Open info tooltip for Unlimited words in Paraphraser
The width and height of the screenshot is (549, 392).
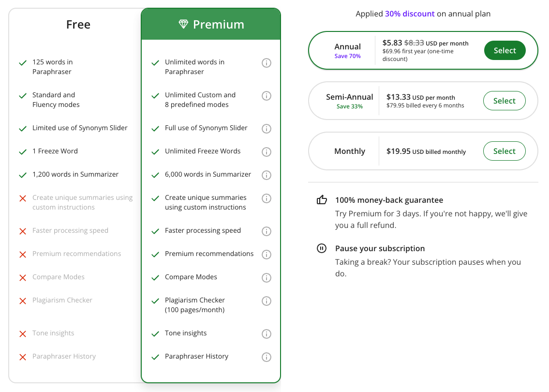(267, 62)
